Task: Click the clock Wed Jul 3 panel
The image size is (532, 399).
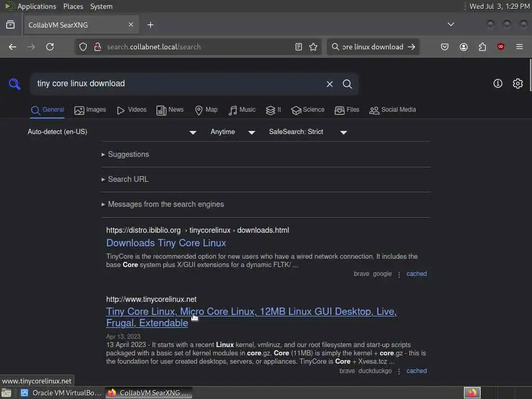Action: [x=499, y=6]
